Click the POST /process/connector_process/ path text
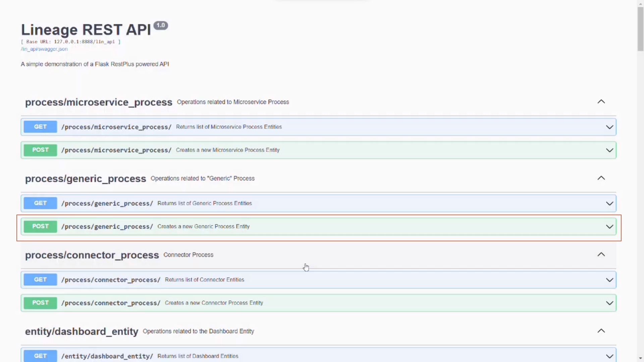 pyautogui.click(x=111, y=303)
